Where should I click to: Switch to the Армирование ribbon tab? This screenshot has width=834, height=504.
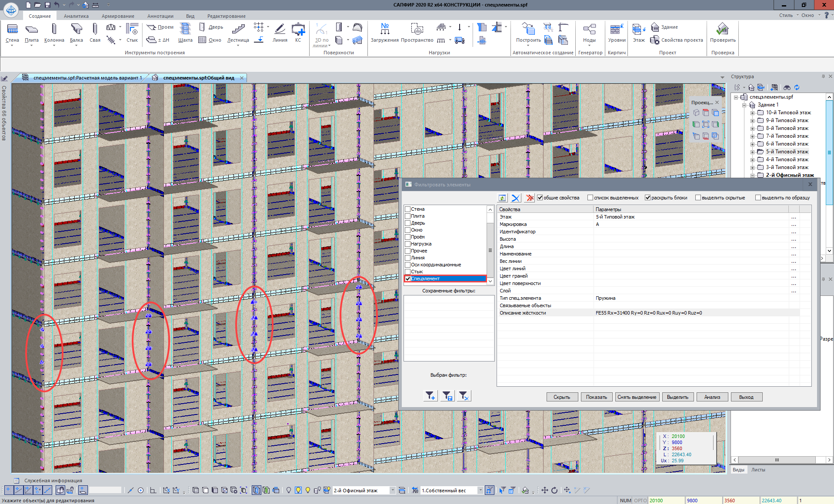[x=118, y=16]
